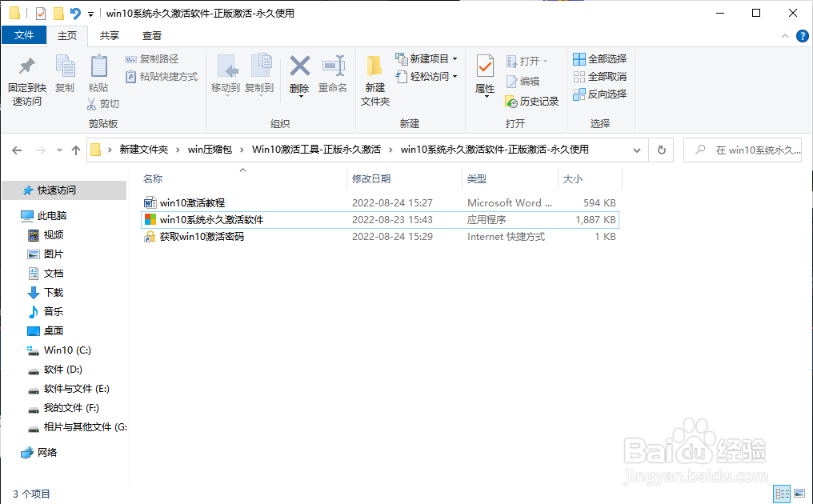The width and height of the screenshot is (813, 504).
Task: Click Properties icon in title bar toolbar
Action: click(41, 14)
